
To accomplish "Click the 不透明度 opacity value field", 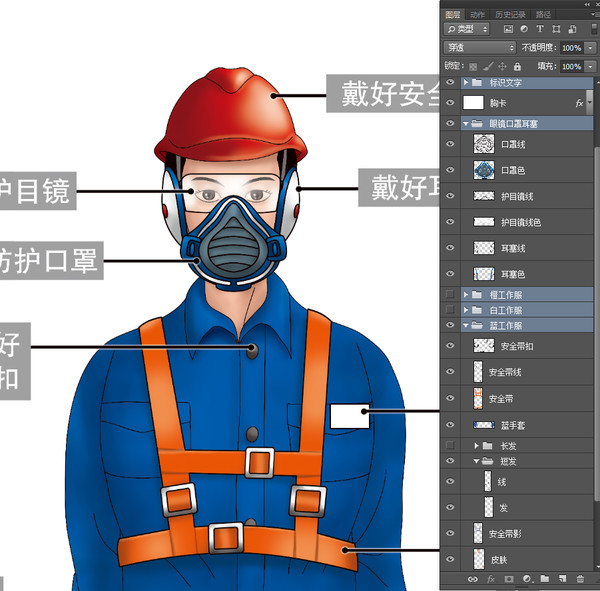I will point(572,48).
